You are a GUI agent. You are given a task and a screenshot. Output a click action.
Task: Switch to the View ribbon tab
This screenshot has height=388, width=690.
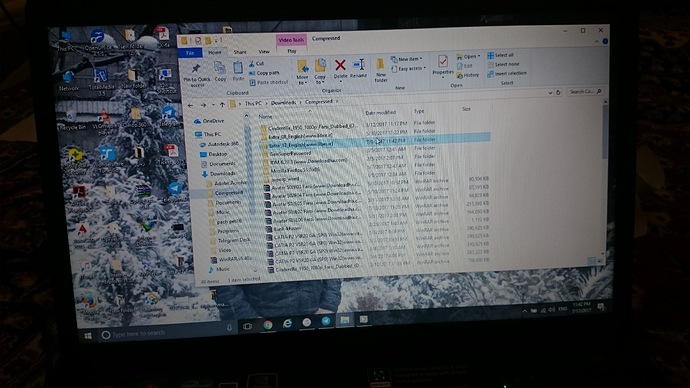[264, 51]
